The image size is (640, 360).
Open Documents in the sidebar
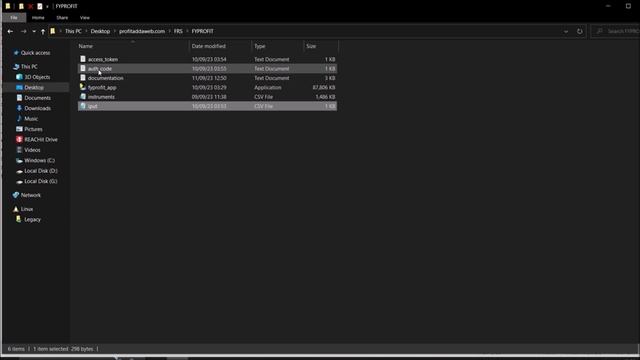(x=38, y=98)
